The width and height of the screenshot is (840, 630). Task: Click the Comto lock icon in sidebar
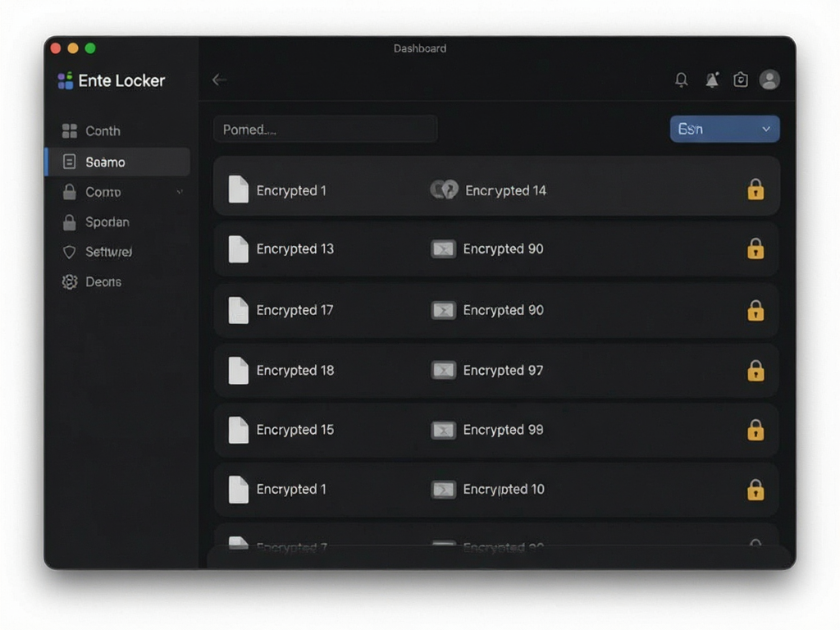(x=70, y=192)
